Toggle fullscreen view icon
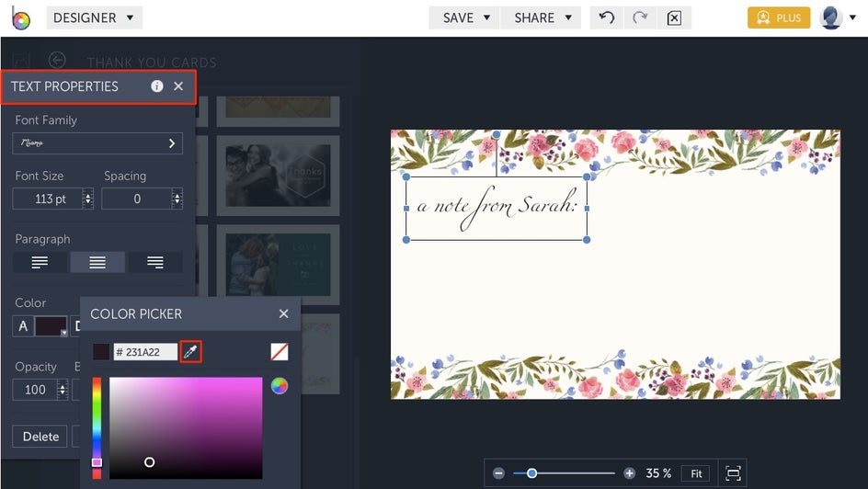The width and height of the screenshot is (868, 489). tap(733, 473)
